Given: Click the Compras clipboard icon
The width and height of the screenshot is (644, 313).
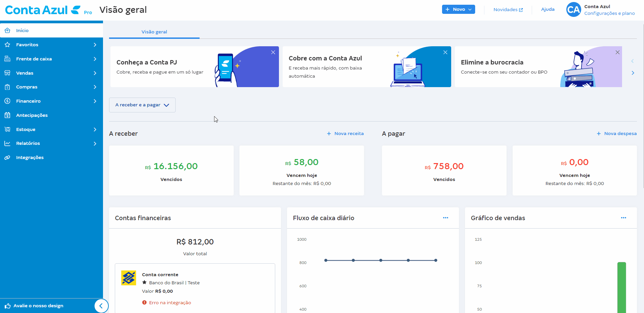Looking at the screenshot, I should (7, 87).
